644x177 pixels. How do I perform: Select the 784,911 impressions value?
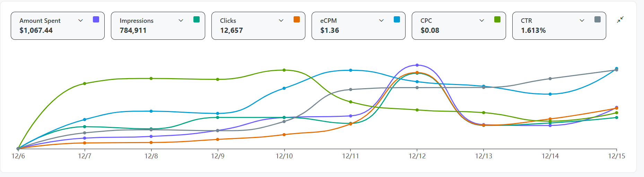click(x=133, y=30)
